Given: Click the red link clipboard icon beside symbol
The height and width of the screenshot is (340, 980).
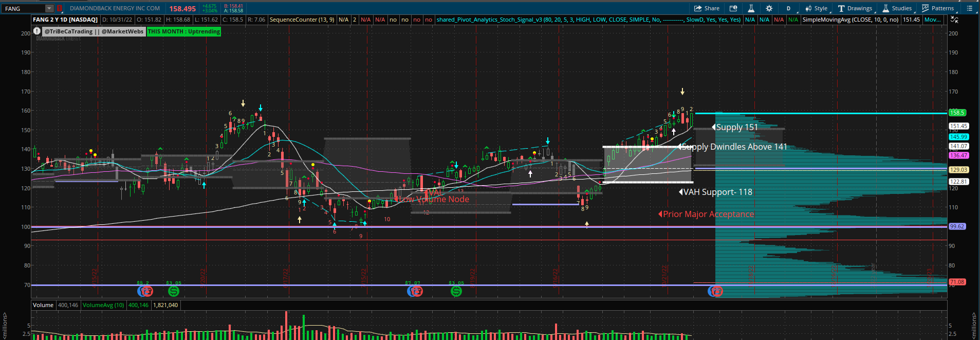Looking at the screenshot, I should 60,8.
